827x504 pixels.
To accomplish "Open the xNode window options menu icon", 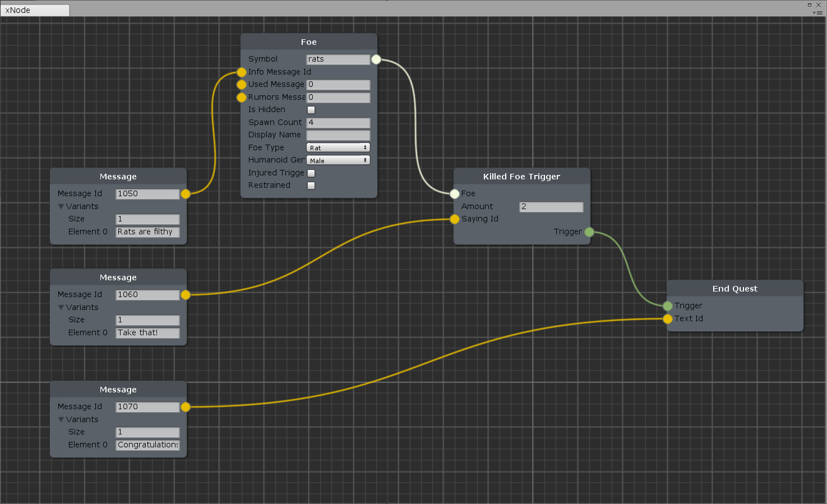I will pos(819,12).
